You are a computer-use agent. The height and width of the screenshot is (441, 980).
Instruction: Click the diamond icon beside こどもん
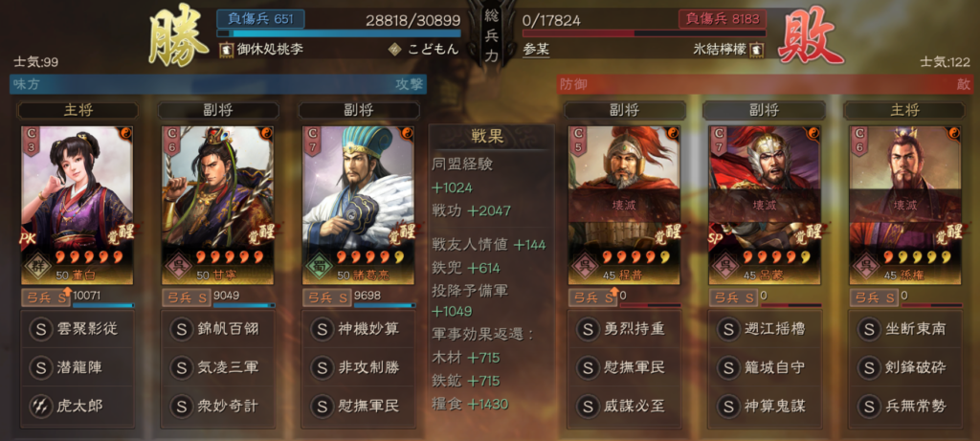(x=394, y=50)
